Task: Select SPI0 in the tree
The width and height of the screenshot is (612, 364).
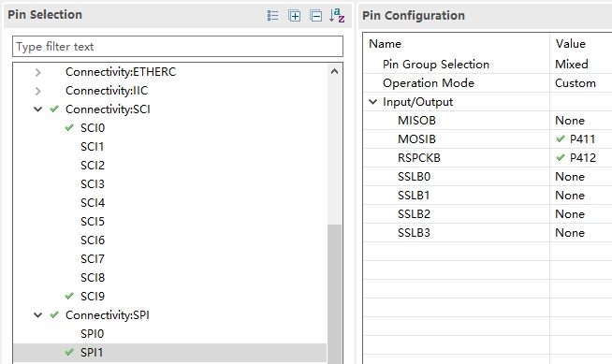Action: 92,334
